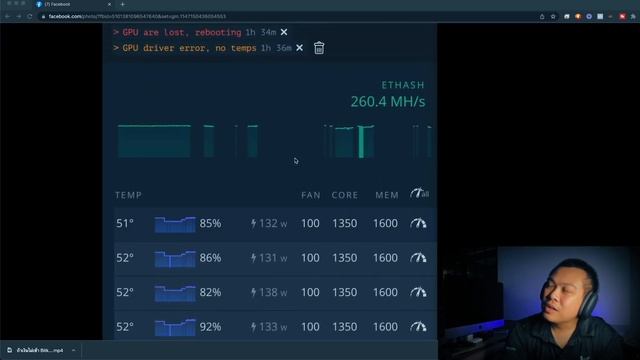Close the Facebook browser tab
This screenshot has height=360, width=640.
[x=109, y=4]
